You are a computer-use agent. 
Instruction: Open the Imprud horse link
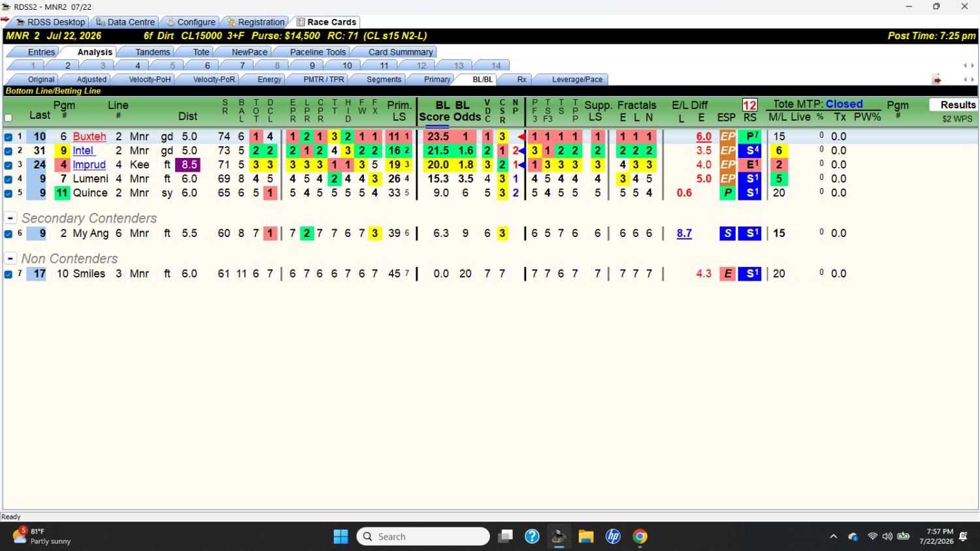coord(90,165)
